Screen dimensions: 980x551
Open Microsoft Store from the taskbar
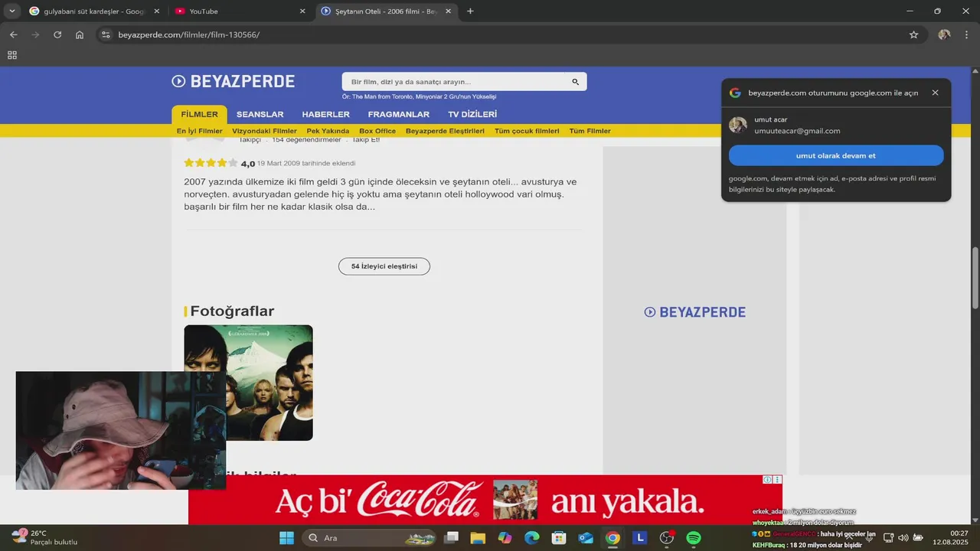pos(559,538)
